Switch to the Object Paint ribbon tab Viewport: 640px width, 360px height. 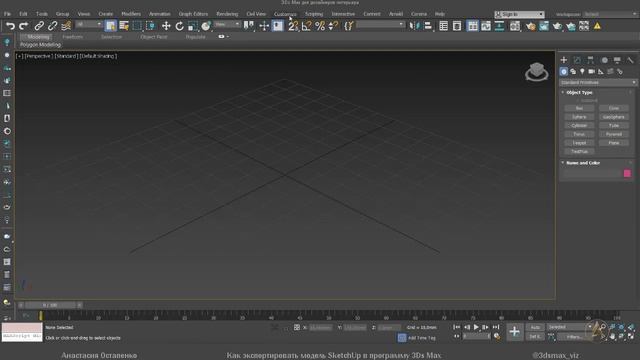pyautogui.click(x=154, y=37)
